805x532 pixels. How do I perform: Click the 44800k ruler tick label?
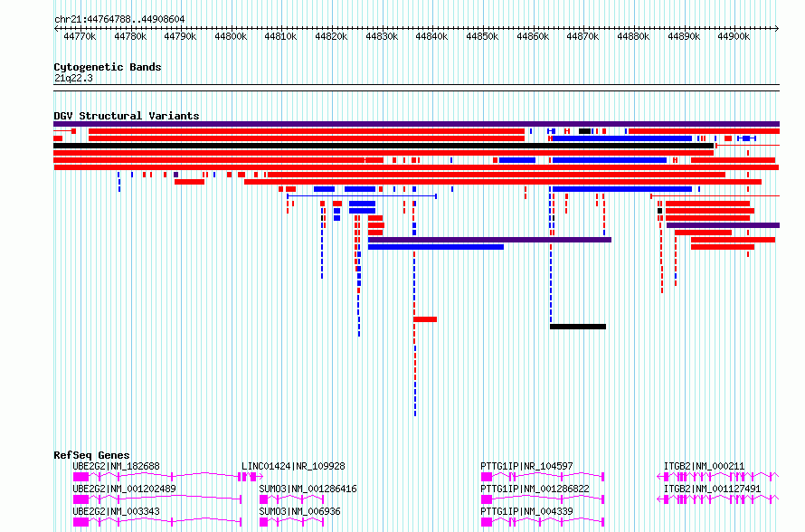[231, 36]
